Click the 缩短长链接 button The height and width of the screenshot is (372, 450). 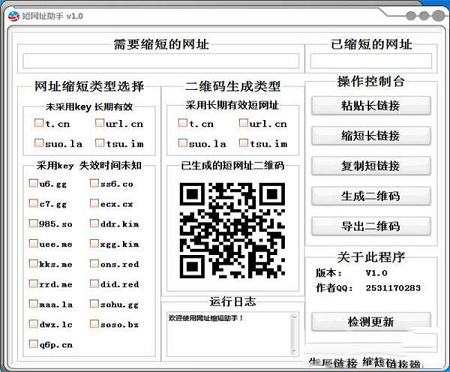point(371,136)
